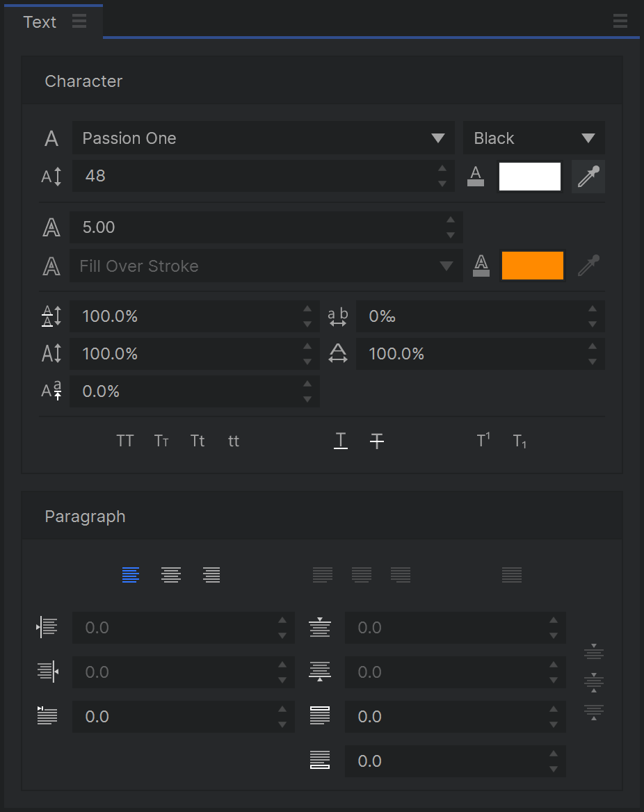Viewport: 644px width, 812px height.
Task: Open the Text tab options menu
Action: pyautogui.click(x=79, y=21)
